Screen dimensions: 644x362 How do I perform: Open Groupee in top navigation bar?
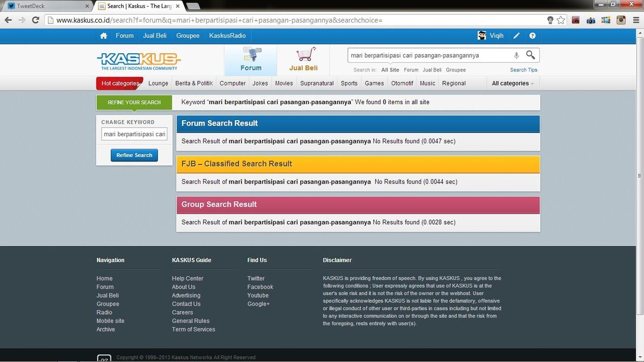188,36
